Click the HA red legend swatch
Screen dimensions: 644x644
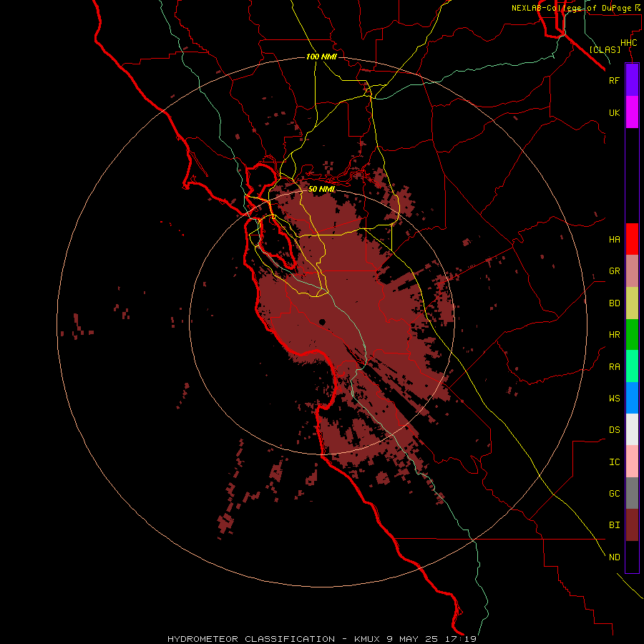[632, 239]
